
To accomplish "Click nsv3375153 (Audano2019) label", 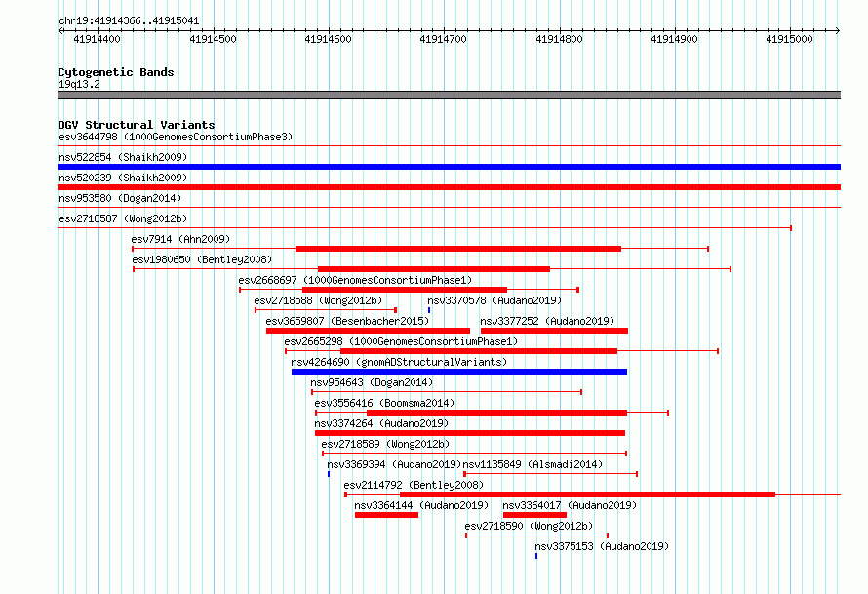I will coord(602,546).
